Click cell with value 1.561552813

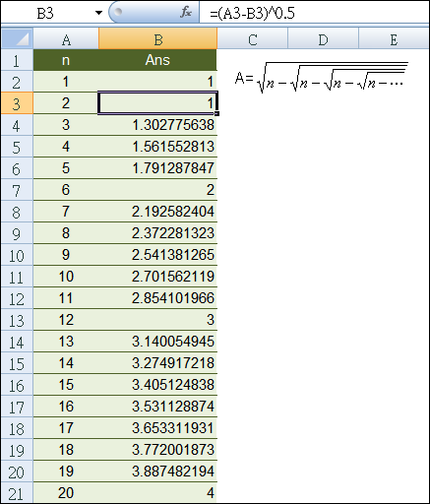click(157, 147)
